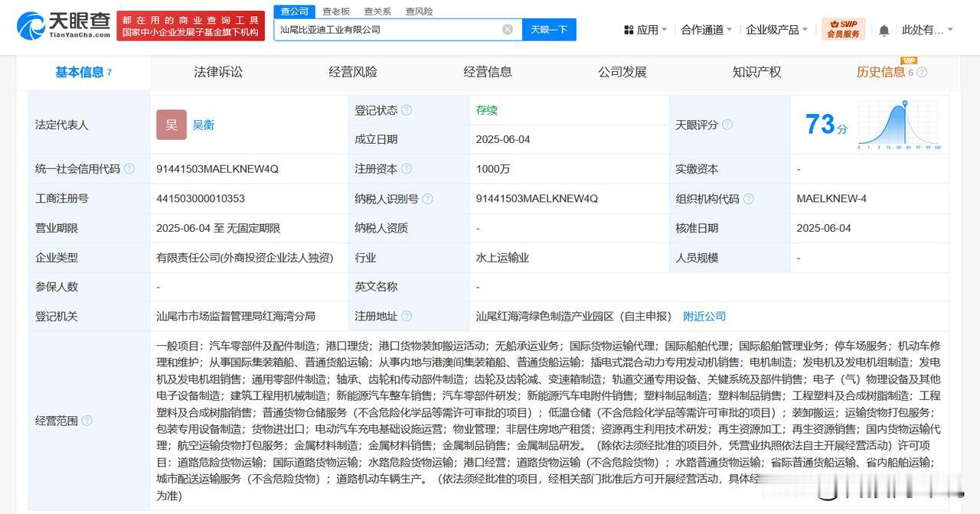View the score distribution chart thumbnail
Viewport: 980px width, 514px height.
click(x=900, y=125)
